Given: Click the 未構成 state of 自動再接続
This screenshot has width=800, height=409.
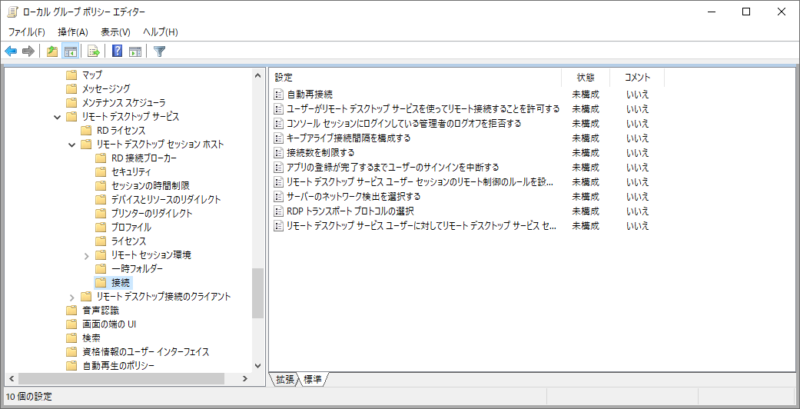Looking at the screenshot, I should (585, 94).
